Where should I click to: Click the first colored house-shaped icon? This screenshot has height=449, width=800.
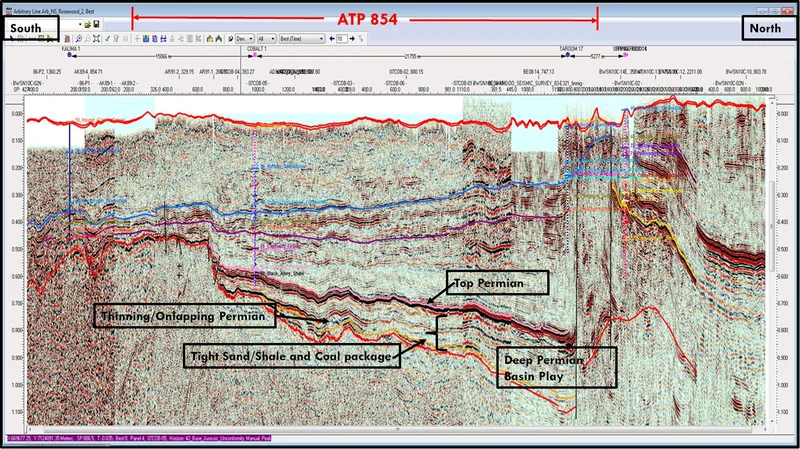(x=210, y=39)
